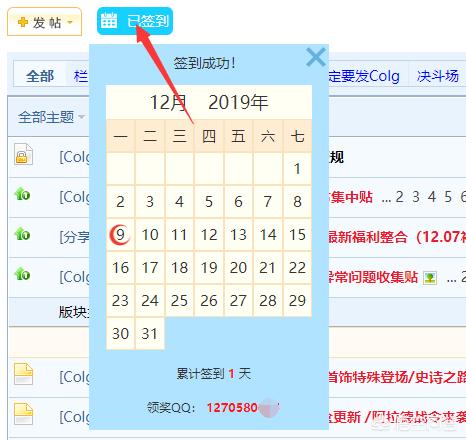Select the circled date 9 in the calendar
Screen dimensions: 466x440
(x=120, y=235)
